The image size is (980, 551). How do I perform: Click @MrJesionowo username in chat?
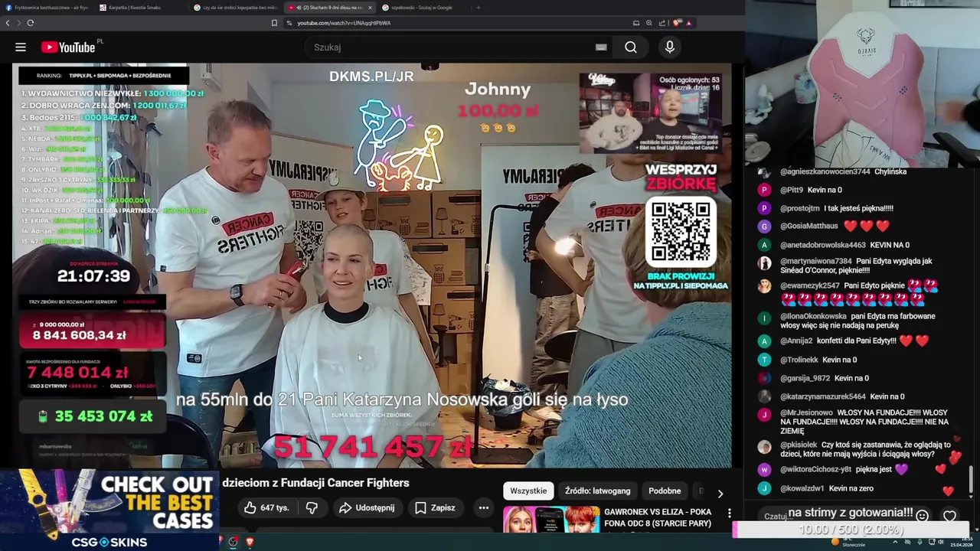(x=806, y=413)
